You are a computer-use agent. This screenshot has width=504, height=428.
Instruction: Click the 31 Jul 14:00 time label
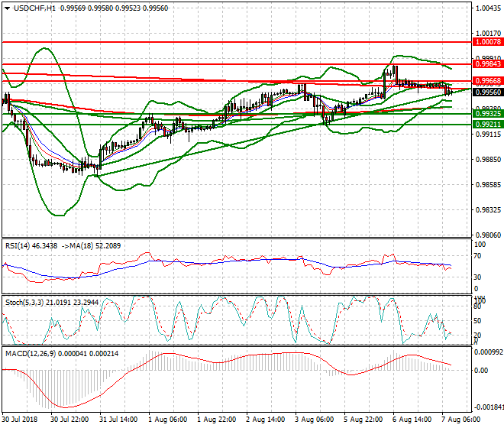click(118, 420)
